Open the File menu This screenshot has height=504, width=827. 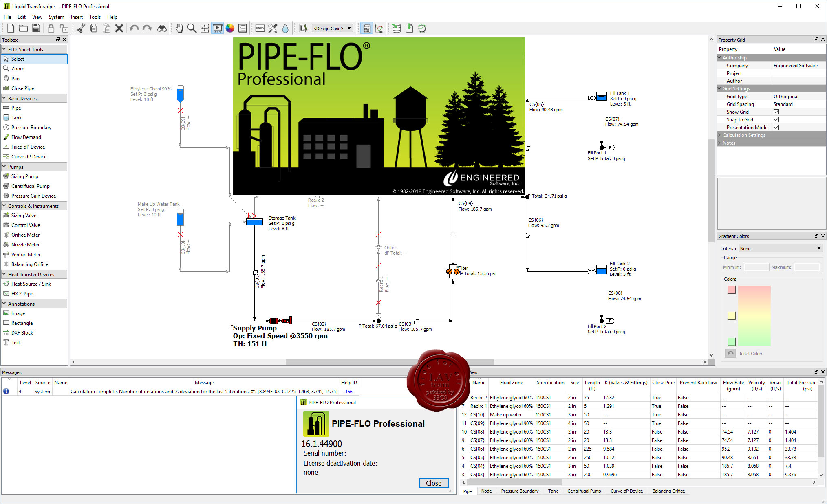coord(7,17)
